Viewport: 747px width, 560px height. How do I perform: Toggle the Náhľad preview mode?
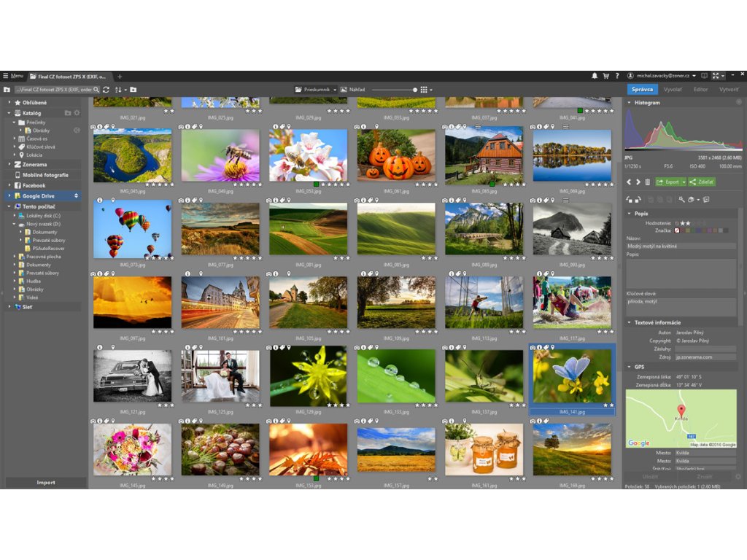(x=353, y=90)
